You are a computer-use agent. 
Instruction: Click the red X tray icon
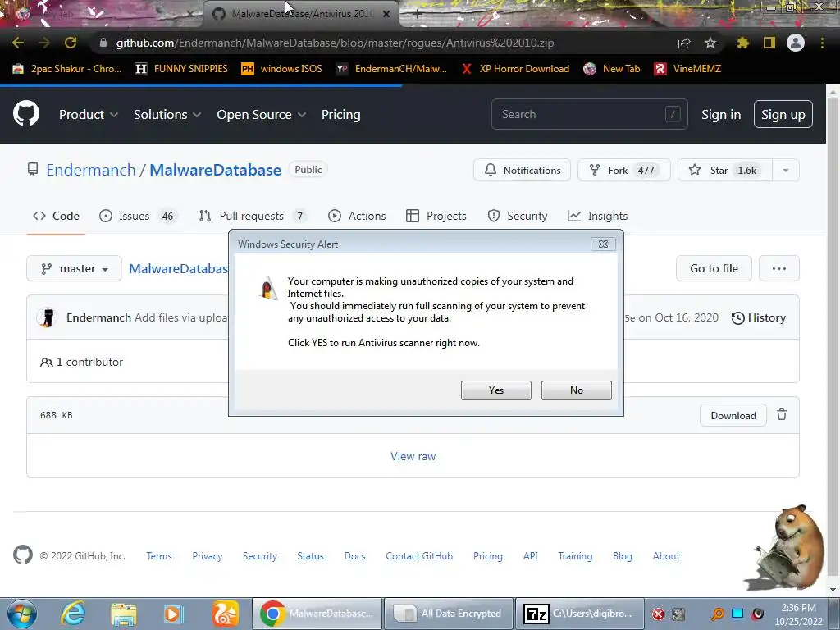point(659,614)
